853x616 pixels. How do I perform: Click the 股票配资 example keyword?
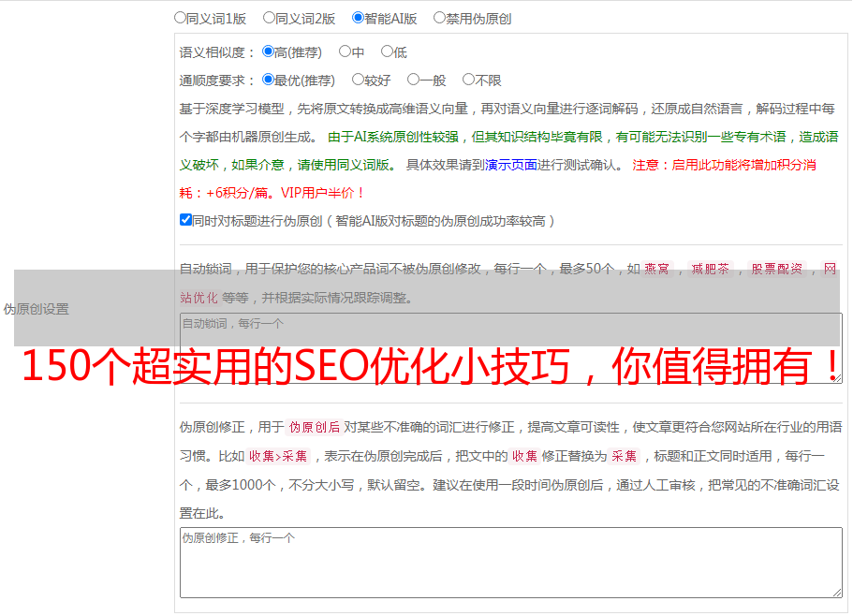tap(777, 269)
